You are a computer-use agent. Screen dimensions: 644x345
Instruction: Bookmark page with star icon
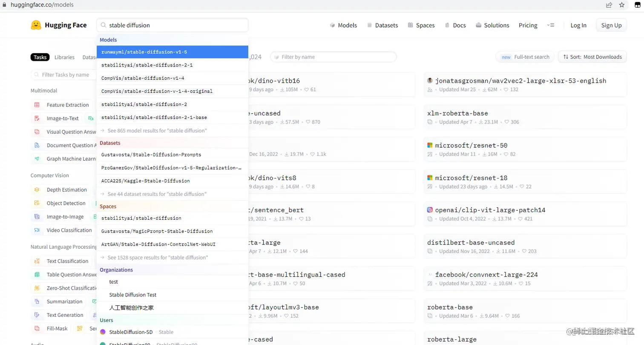pos(622,5)
